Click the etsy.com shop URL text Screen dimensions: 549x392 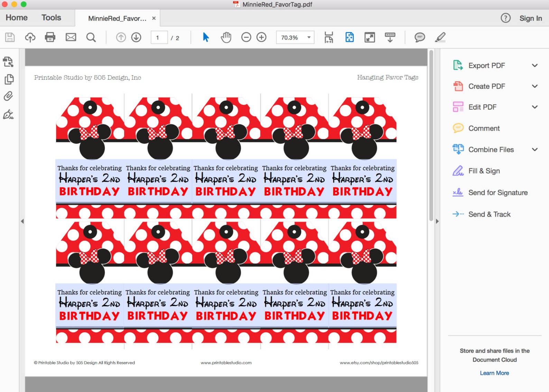(379, 363)
